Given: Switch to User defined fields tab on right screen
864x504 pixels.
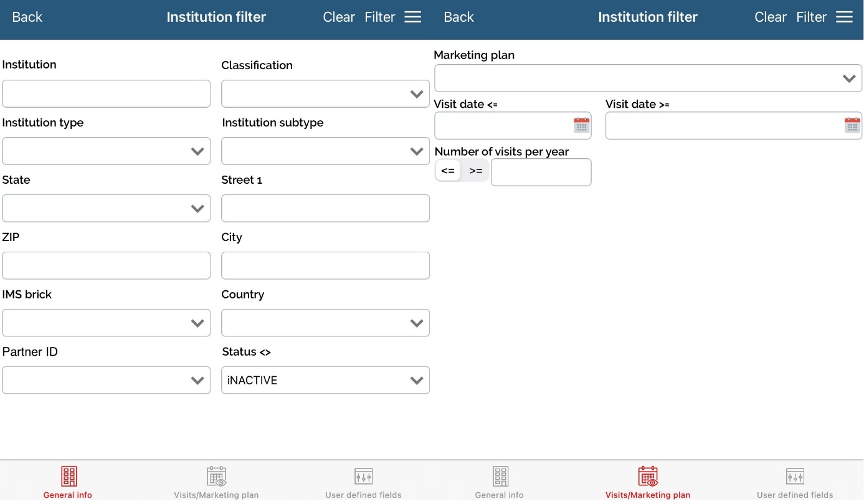Looking at the screenshot, I should click(794, 483).
